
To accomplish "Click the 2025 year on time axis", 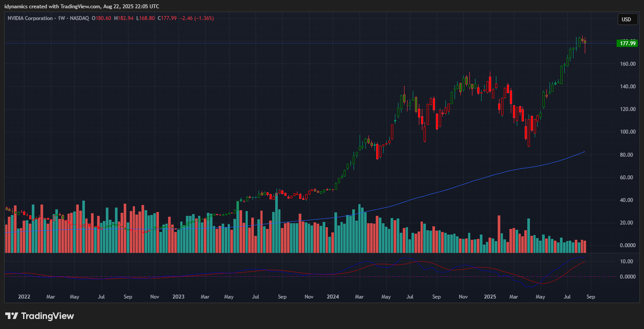I will point(490,297).
